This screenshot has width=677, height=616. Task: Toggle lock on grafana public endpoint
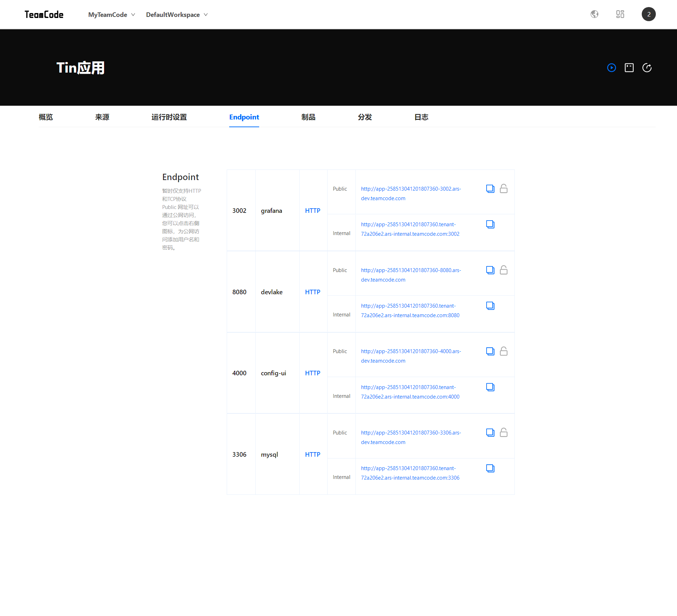click(504, 189)
